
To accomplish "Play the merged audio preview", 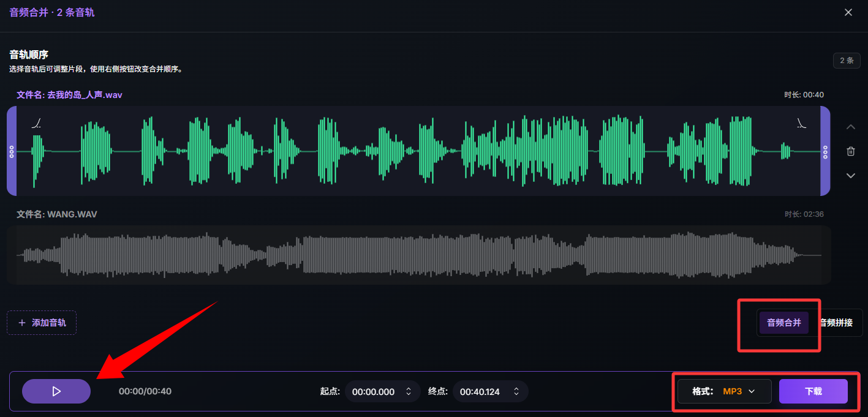I will coord(56,391).
